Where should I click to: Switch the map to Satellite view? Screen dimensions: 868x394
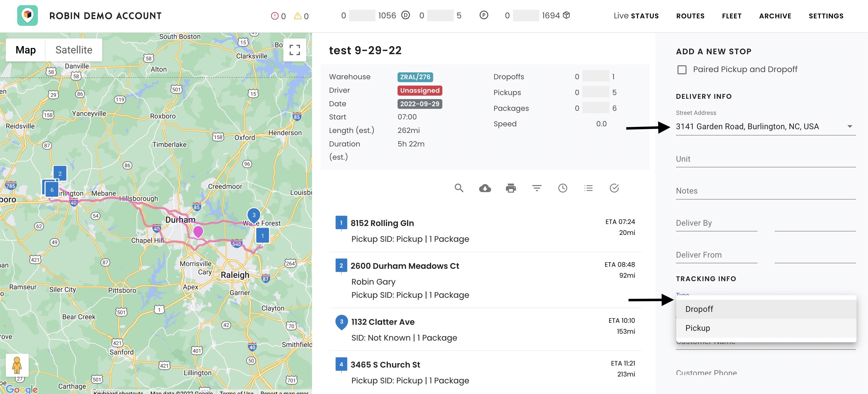tap(73, 50)
